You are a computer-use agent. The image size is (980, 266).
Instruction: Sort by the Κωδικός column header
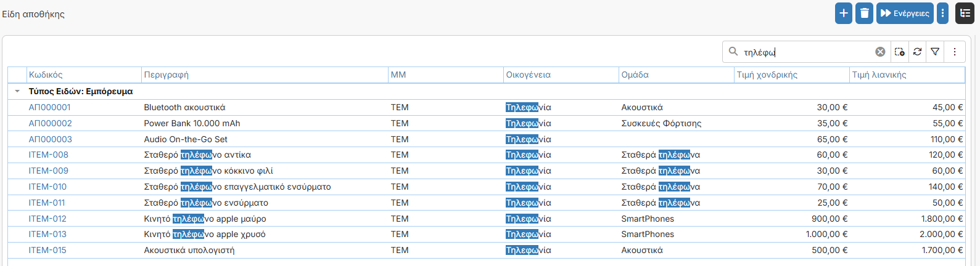tap(84, 75)
